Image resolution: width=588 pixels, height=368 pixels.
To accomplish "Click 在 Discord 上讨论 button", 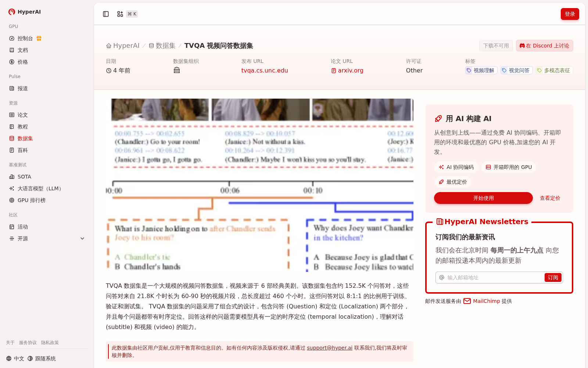I will tap(544, 46).
